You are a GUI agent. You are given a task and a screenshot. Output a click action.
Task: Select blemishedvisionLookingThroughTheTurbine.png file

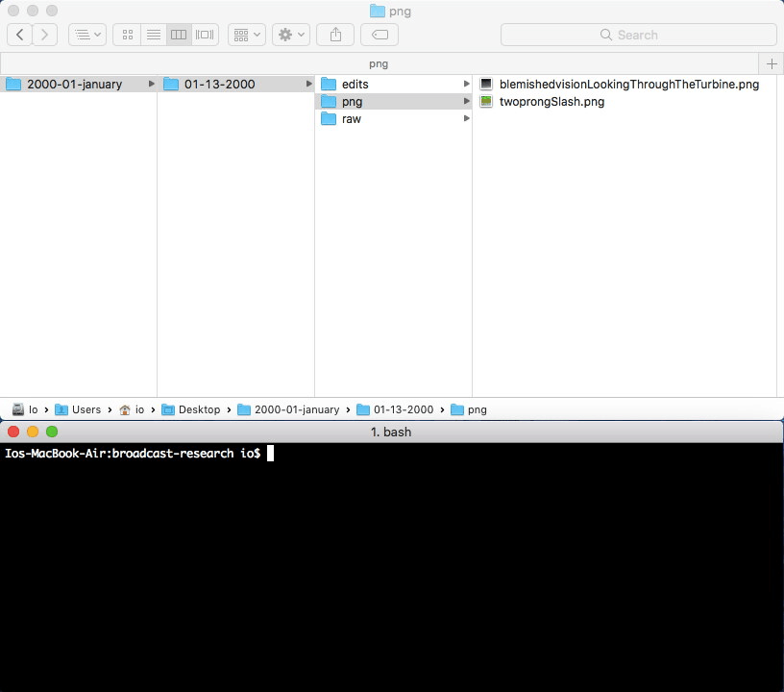pos(624,84)
